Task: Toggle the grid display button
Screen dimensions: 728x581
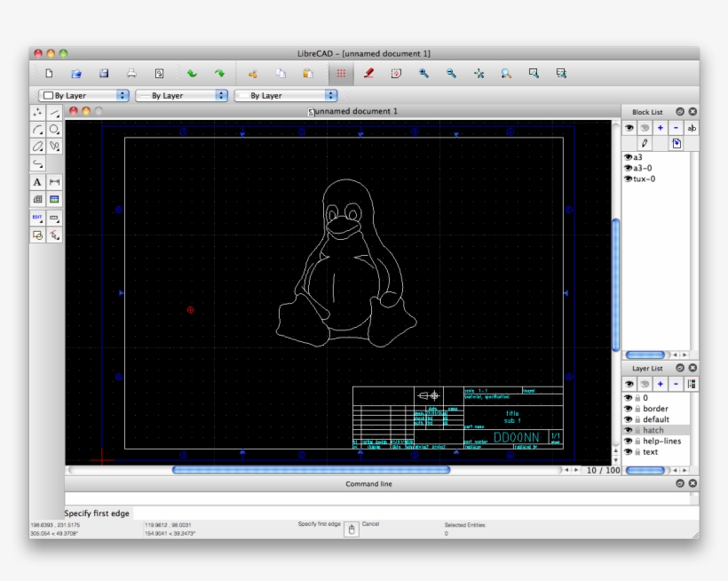Action: click(x=341, y=74)
